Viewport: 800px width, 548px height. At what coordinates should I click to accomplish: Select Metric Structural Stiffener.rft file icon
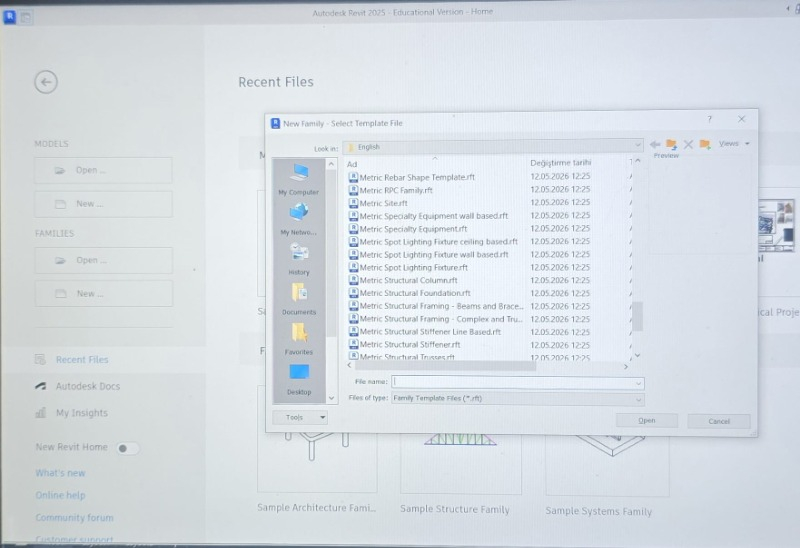click(353, 344)
